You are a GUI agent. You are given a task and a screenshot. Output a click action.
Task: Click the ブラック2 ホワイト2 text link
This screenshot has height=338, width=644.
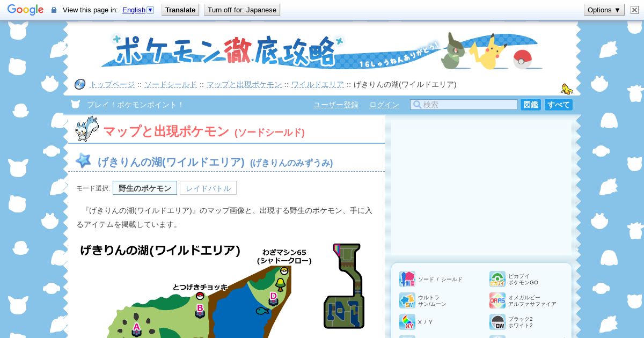coord(521,322)
